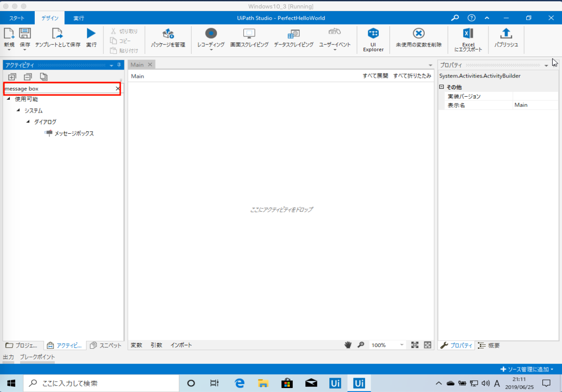Open the プロパティ panel dropdown arrow

click(x=546, y=65)
